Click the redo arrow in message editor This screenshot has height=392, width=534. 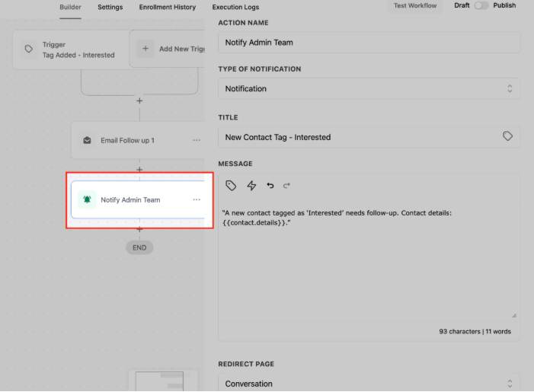click(x=287, y=186)
